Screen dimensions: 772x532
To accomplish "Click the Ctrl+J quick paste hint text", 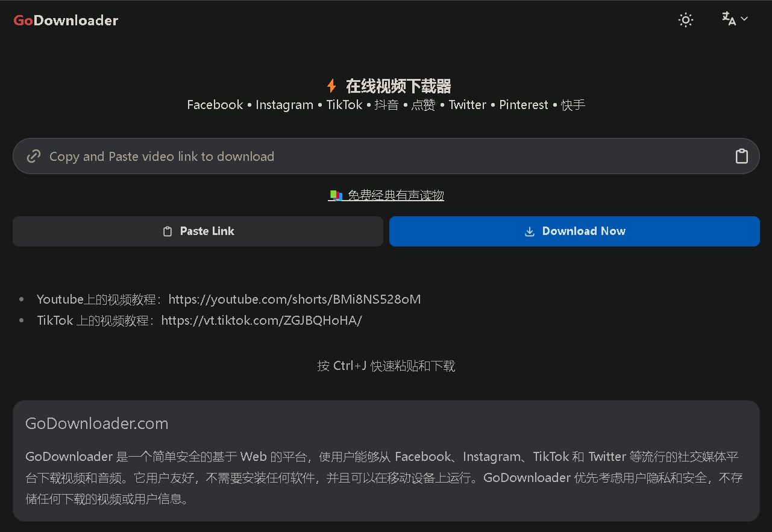I will 386,366.
